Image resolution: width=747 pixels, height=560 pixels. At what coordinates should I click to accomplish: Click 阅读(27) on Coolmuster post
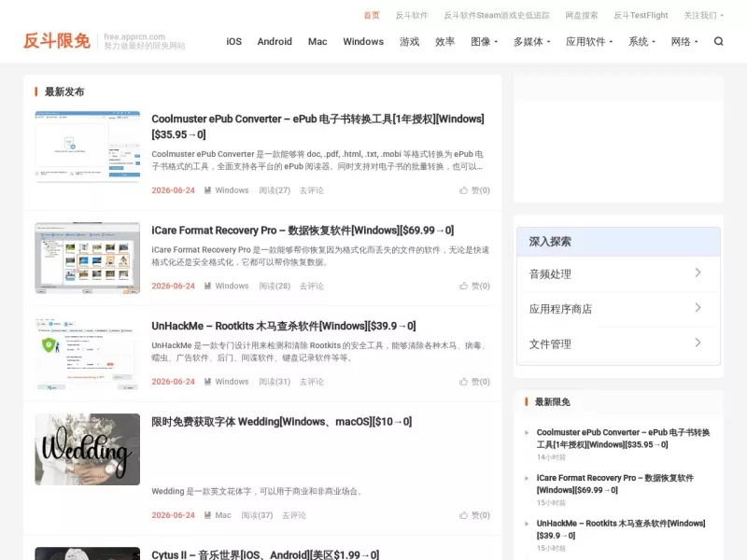click(275, 190)
